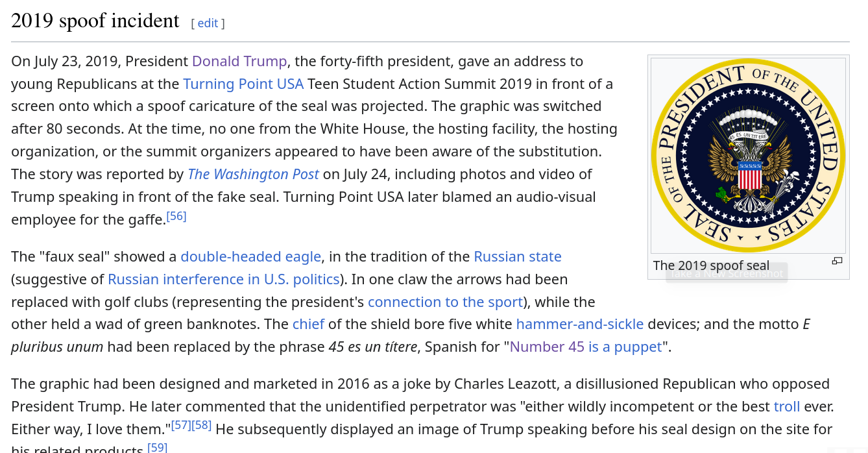Viewport: 868px width, 453px height.
Task: Follow the Turning Point USA link
Action: pyautogui.click(x=243, y=84)
